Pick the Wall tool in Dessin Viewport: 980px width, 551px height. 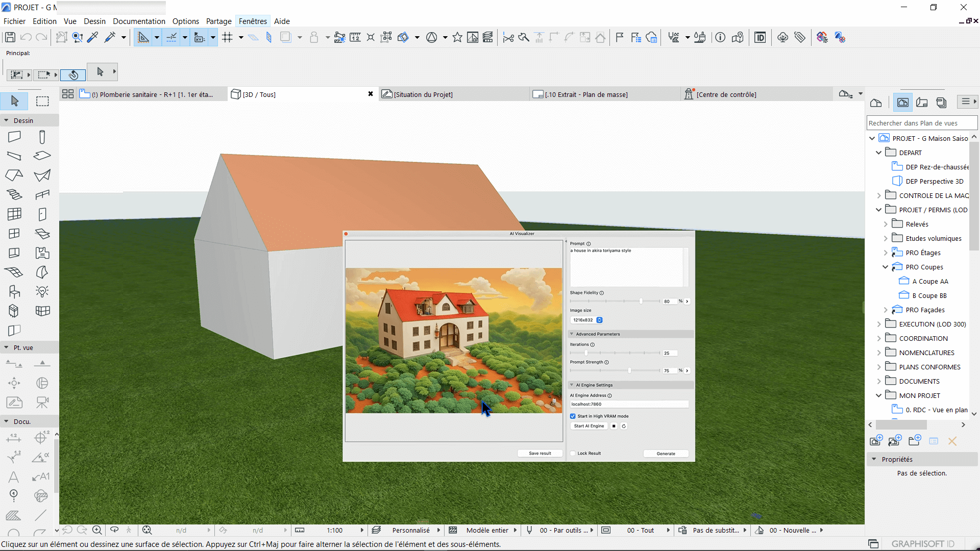coord(14,137)
